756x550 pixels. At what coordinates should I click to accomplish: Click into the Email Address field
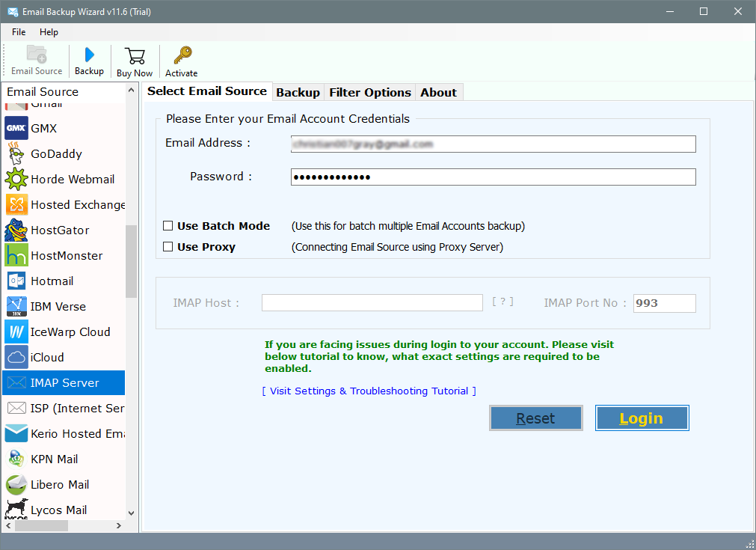(x=494, y=144)
